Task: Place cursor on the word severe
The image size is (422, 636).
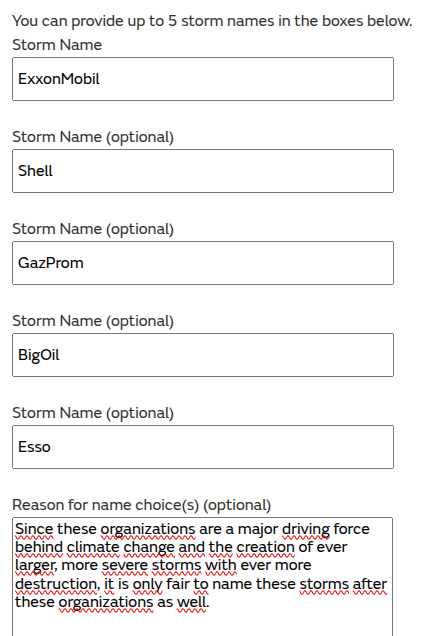Action: pyautogui.click(x=125, y=565)
